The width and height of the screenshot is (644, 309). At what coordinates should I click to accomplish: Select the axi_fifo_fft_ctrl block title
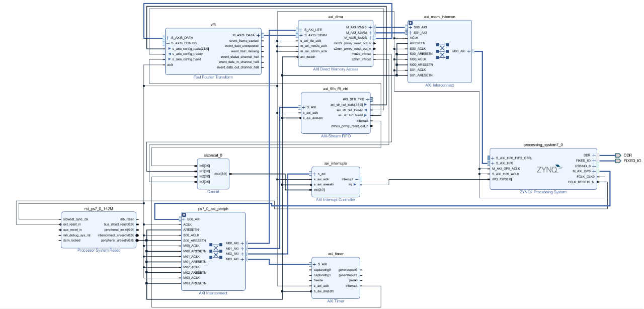(336, 89)
